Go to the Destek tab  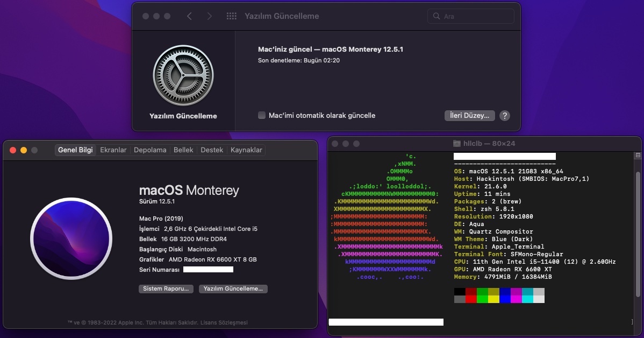(212, 150)
